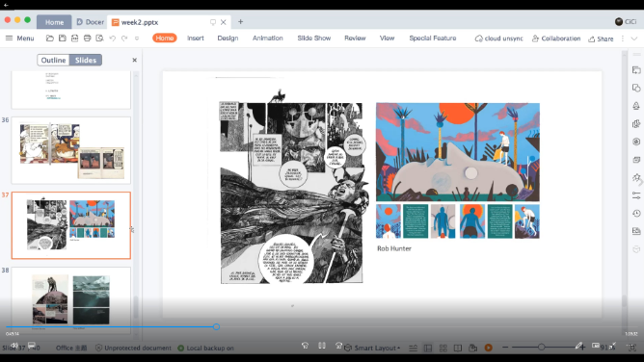Open the Review ribbon tab

pyautogui.click(x=355, y=39)
